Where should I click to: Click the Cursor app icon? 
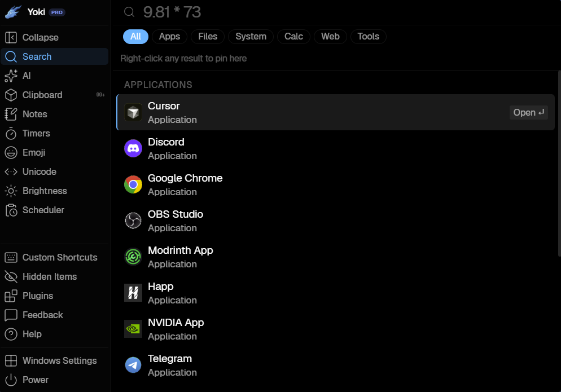tap(133, 112)
